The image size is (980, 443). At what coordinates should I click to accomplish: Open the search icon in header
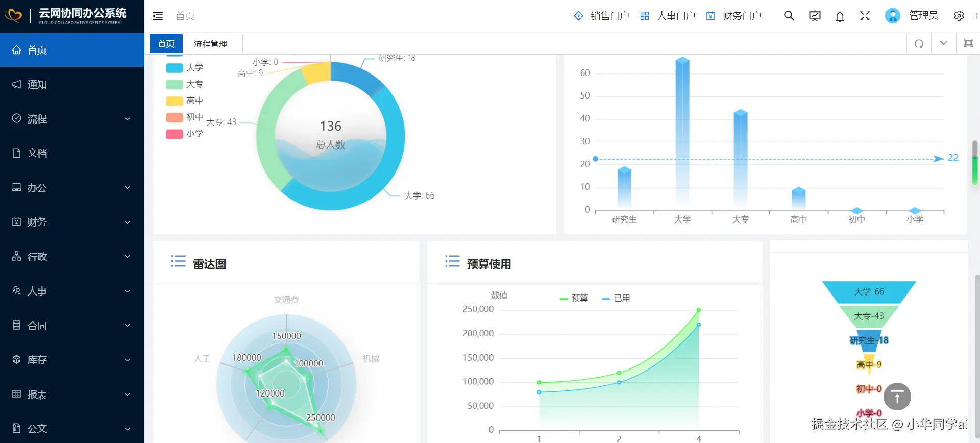pyautogui.click(x=789, y=16)
